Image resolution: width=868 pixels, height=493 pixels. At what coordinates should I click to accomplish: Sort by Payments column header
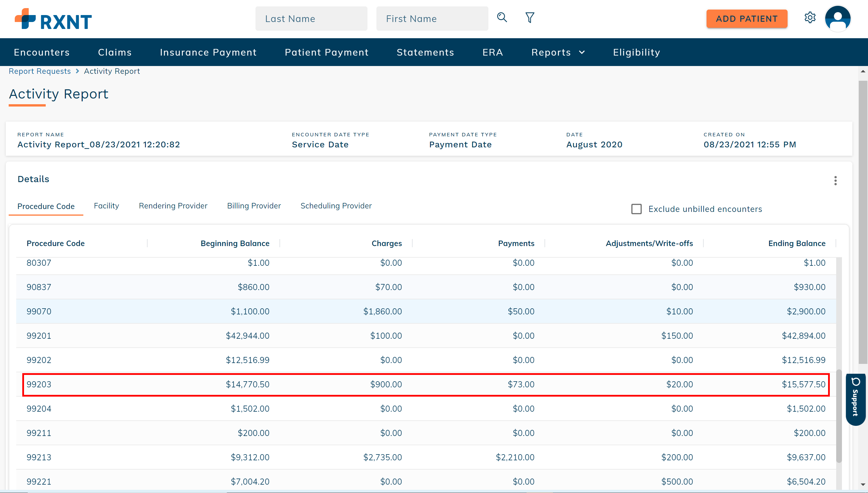[x=516, y=243]
